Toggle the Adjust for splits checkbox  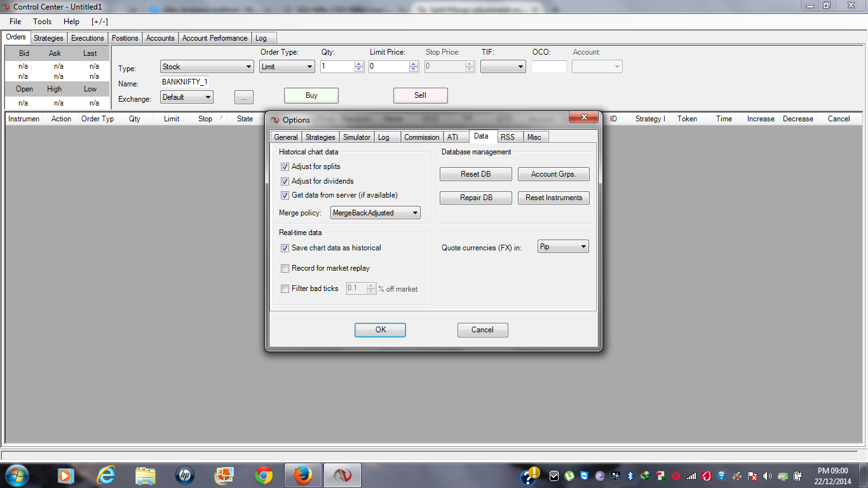(285, 166)
